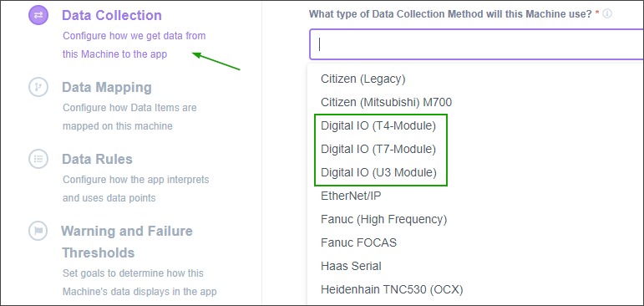Image resolution: width=644 pixels, height=306 pixels.
Task: Select EtherNet/IP collection method
Action: [x=475, y=196]
